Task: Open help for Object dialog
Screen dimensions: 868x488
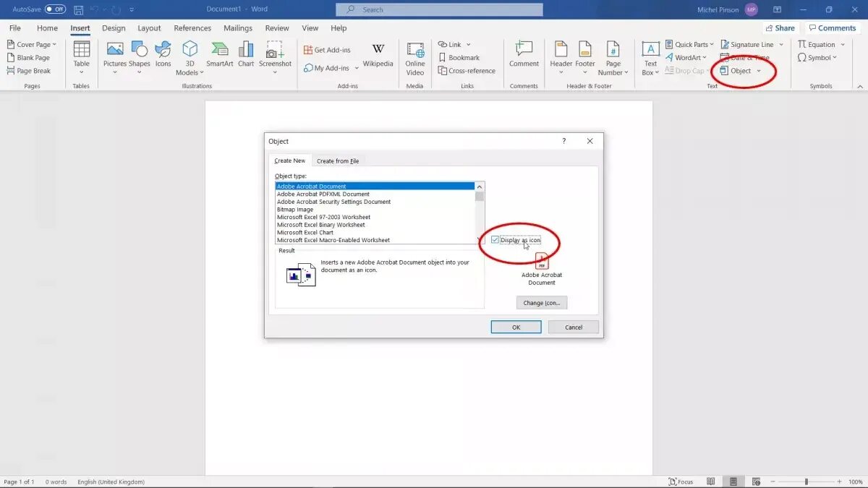Action: pyautogui.click(x=564, y=141)
